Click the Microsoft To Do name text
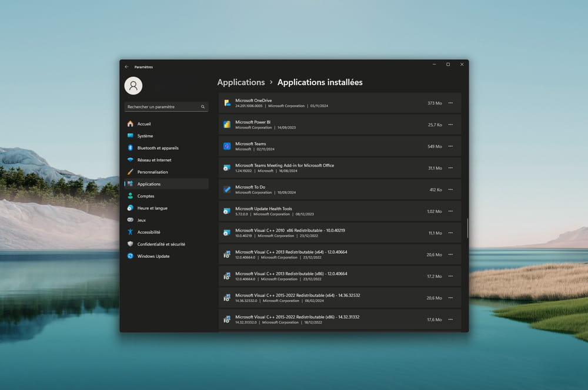The image size is (588, 390). click(x=250, y=187)
